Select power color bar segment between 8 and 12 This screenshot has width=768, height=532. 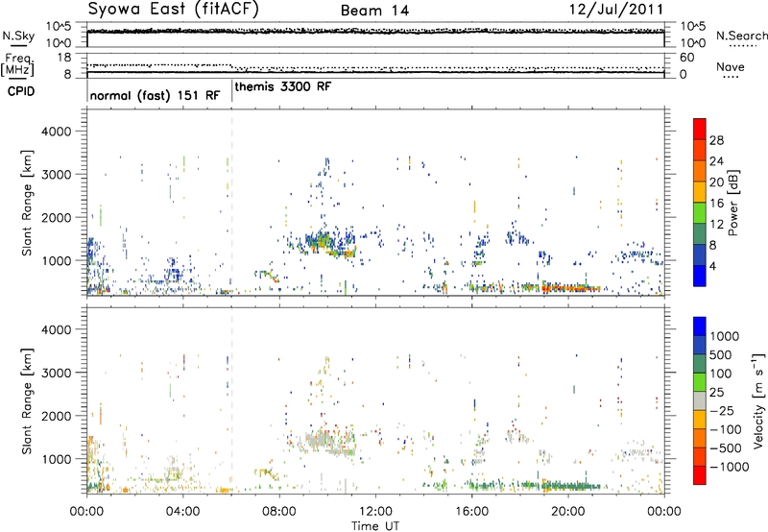point(700,234)
